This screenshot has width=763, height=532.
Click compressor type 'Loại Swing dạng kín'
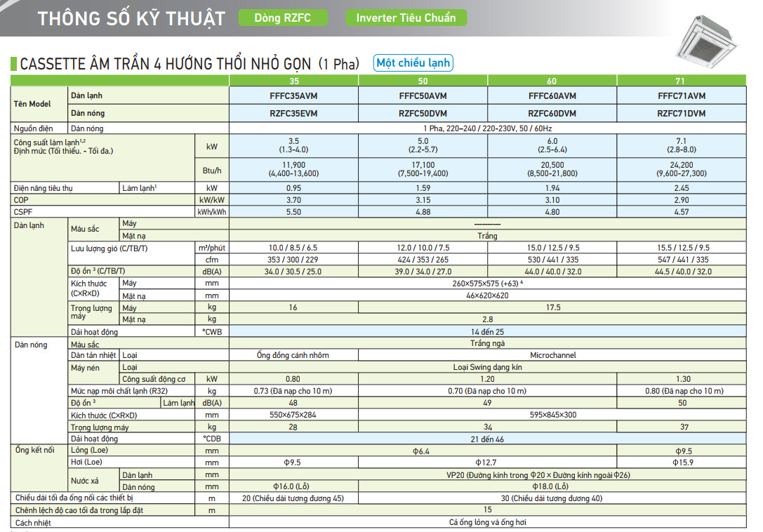tap(487, 368)
